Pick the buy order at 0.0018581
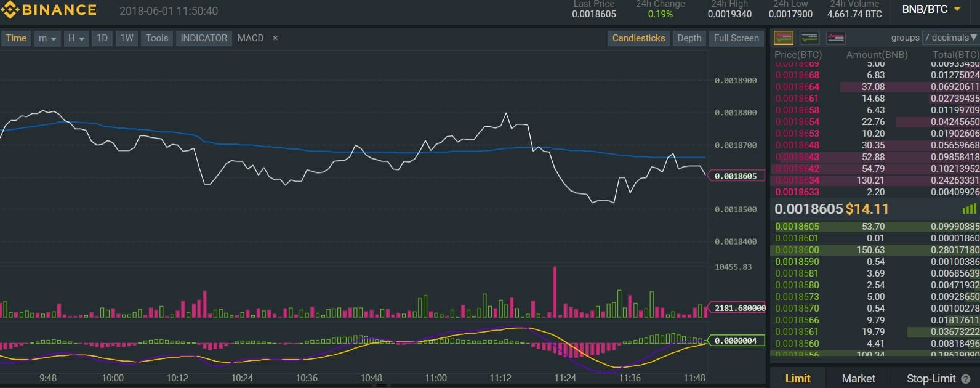The image size is (980, 388). 875,273
